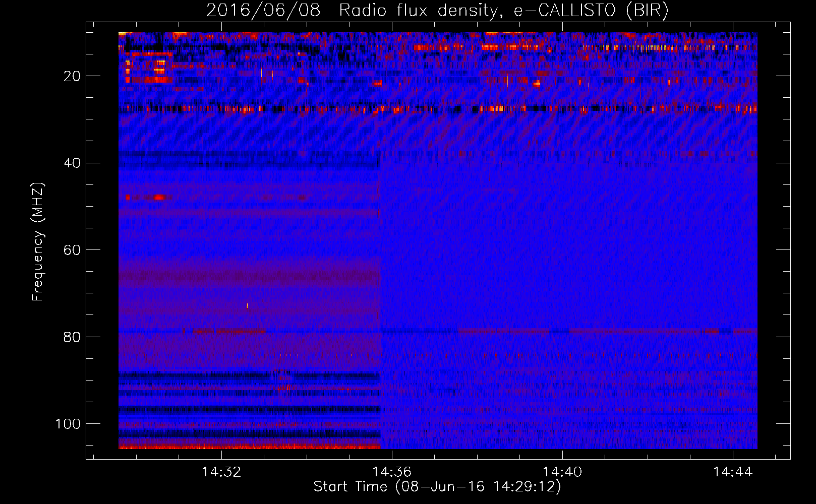Image resolution: width=816 pixels, height=504 pixels.
Task: Click the 14:32 time tick label
Action: click(221, 472)
